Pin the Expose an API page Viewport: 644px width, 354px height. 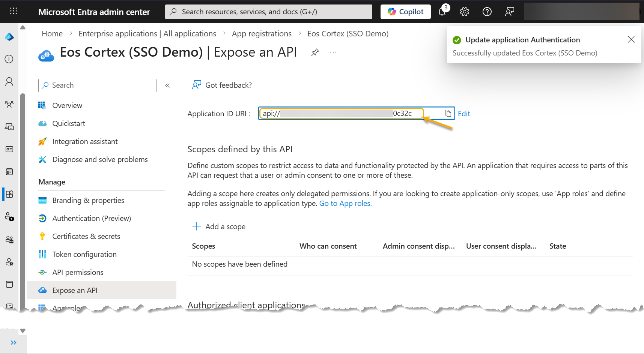tap(315, 52)
